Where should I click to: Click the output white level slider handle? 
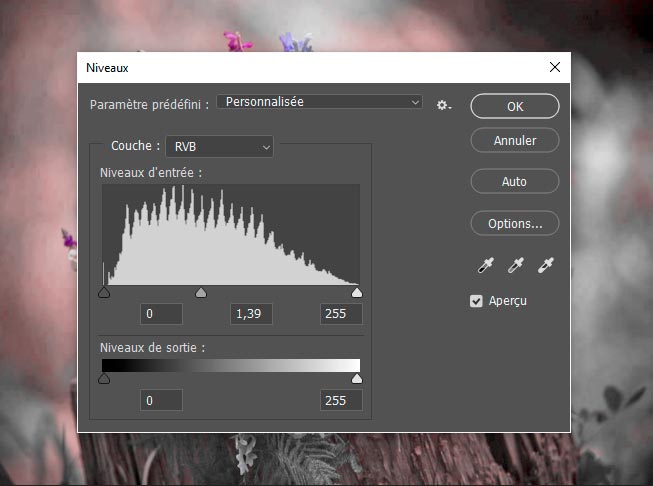click(357, 379)
